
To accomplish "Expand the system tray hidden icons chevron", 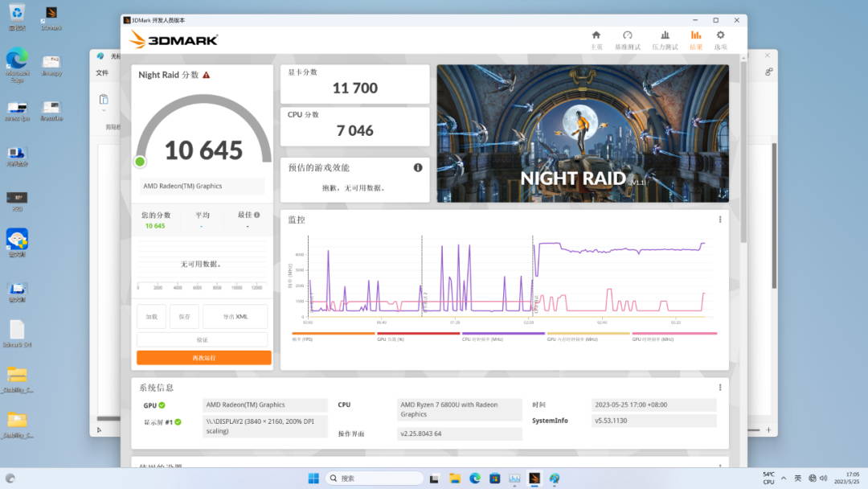I will 784,479.
